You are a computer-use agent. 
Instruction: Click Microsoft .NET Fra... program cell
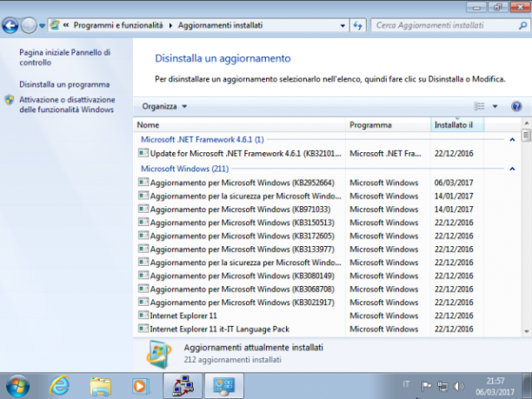click(x=385, y=154)
